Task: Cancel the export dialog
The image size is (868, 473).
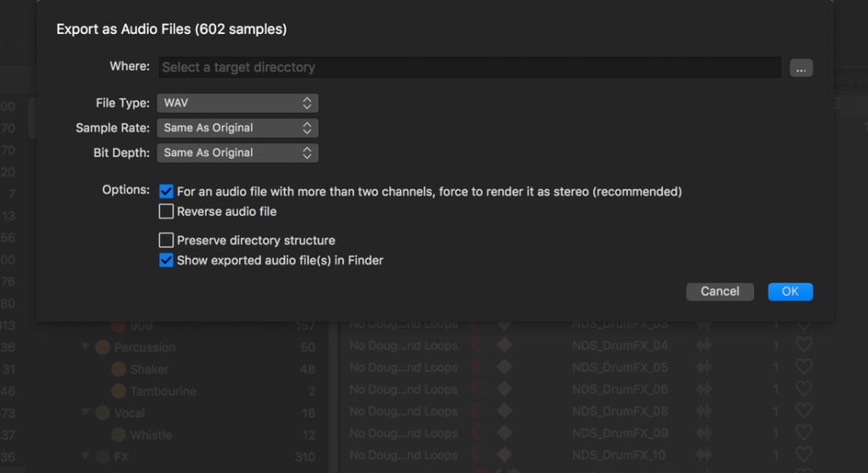Action: pyautogui.click(x=720, y=292)
